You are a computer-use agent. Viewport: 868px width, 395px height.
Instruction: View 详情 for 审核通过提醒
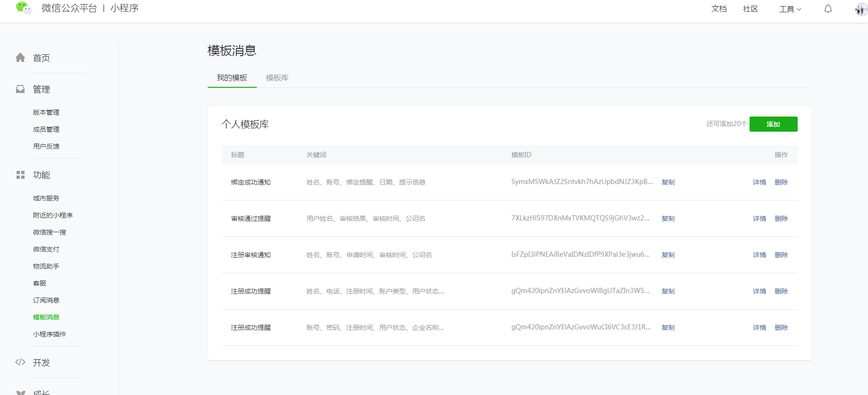759,219
